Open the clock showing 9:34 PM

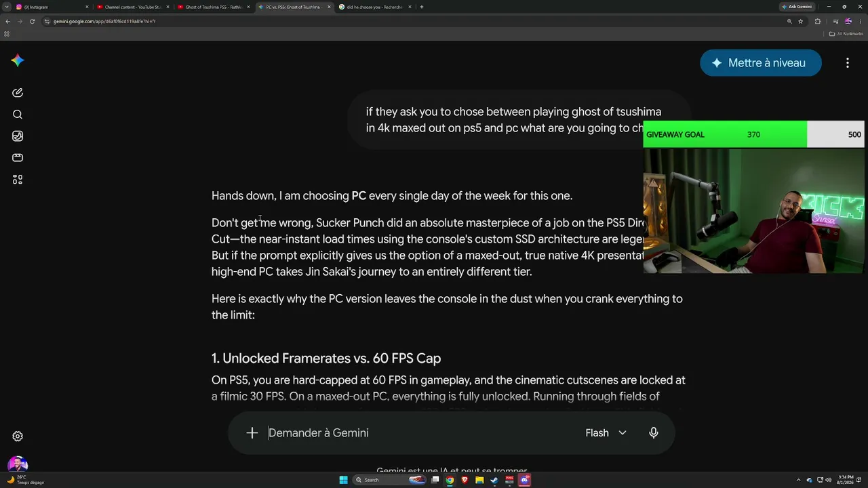(846, 480)
